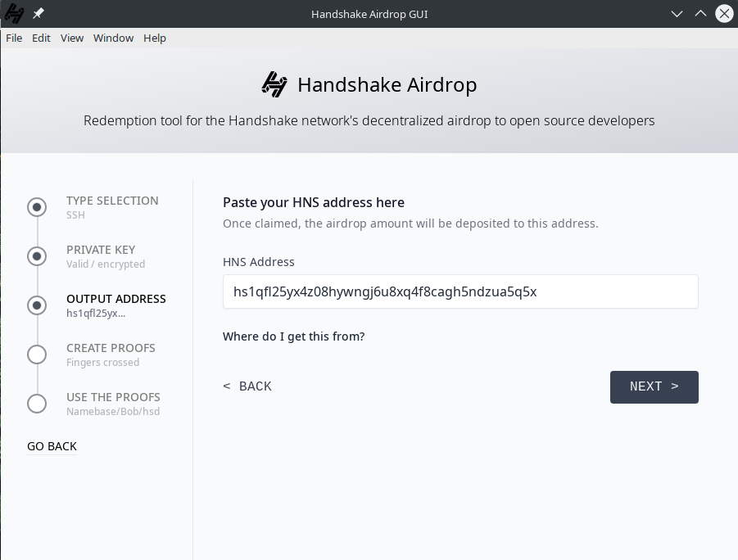
Task: Click the CREATE PROOFS step label
Action: [x=111, y=348]
